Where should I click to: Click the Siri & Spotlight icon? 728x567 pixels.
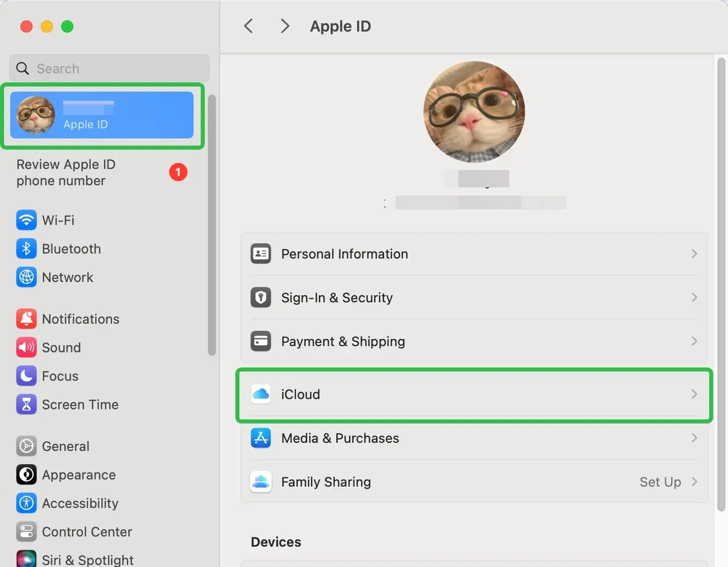[26, 559]
